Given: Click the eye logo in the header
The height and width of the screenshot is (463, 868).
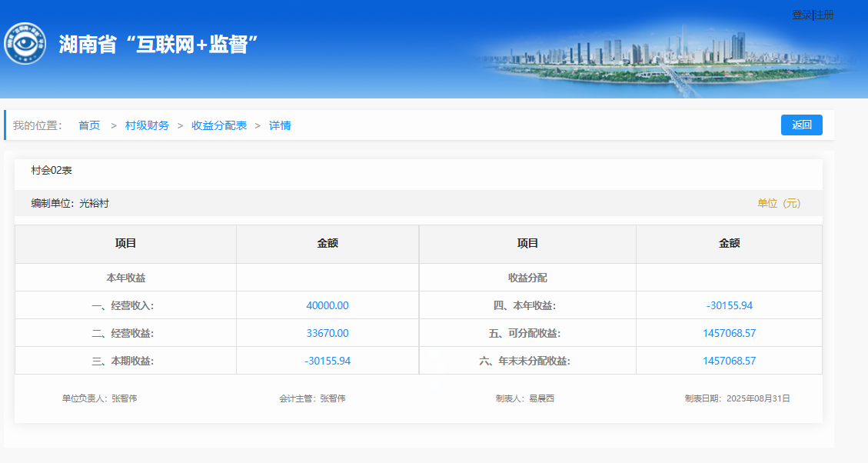Looking at the screenshot, I should coord(25,44).
